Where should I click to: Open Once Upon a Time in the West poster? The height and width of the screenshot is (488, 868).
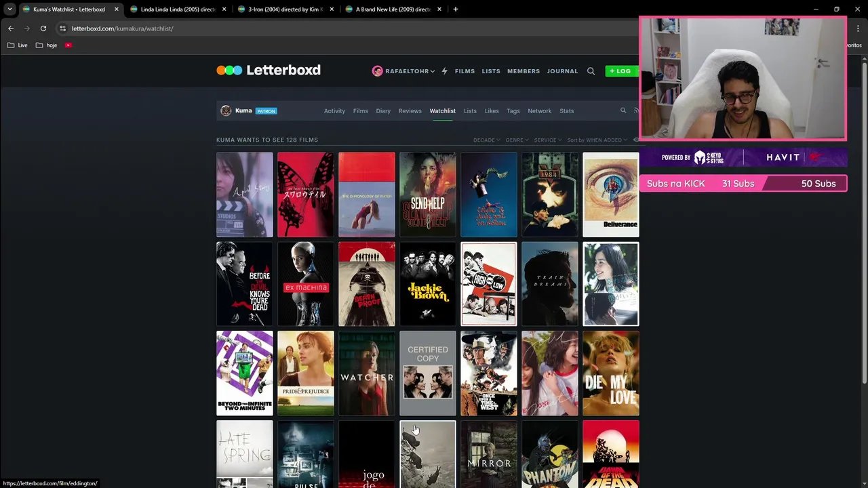pos(489,373)
